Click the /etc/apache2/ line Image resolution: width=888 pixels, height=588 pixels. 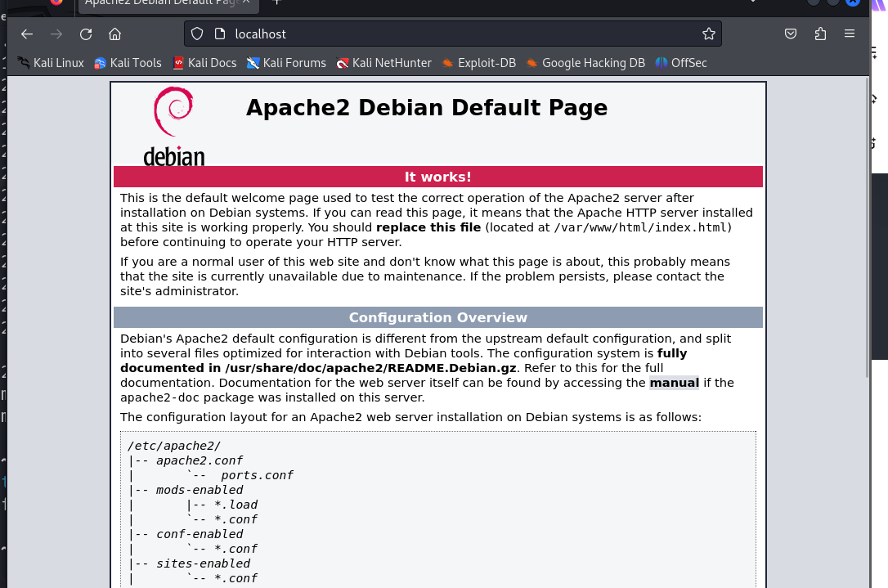[x=174, y=446]
